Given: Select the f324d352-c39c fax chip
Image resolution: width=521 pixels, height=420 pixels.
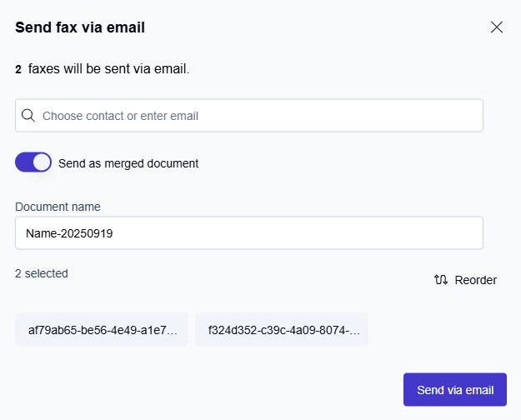Looking at the screenshot, I should coord(282,329).
